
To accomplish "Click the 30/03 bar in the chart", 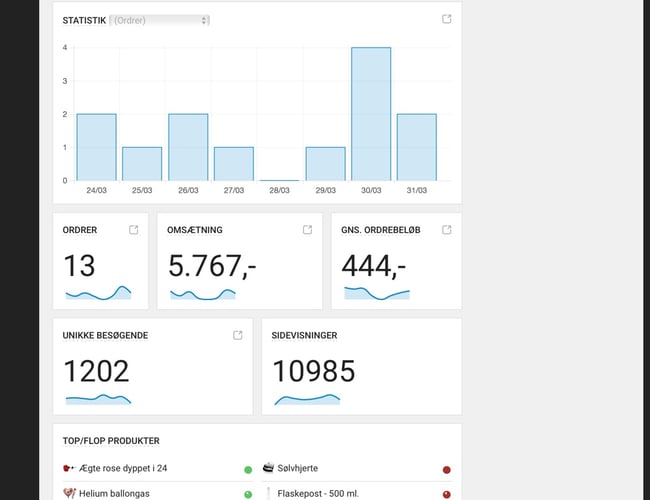I will tap(371, 114).
